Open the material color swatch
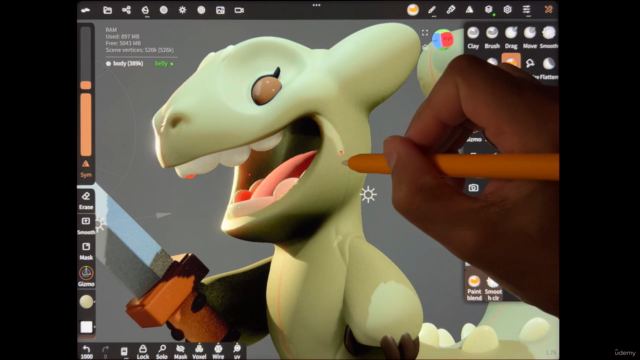 point(86,302)
